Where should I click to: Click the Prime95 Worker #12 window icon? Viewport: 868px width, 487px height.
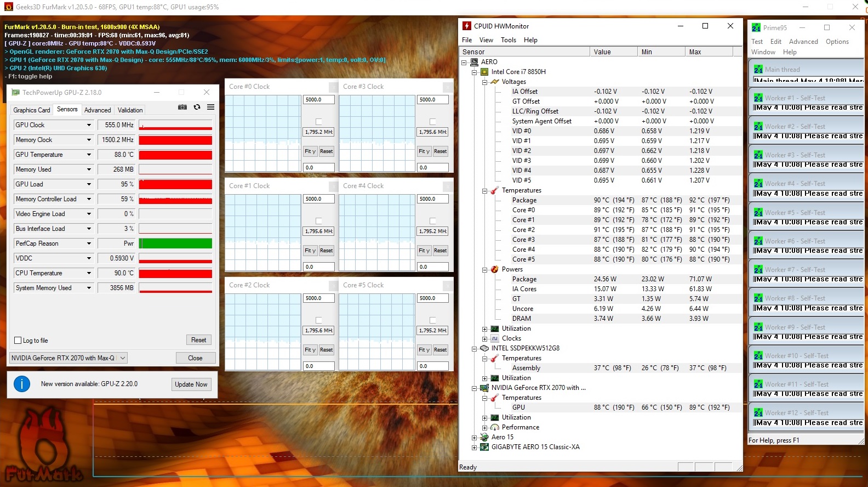click(x=758, y=413)
